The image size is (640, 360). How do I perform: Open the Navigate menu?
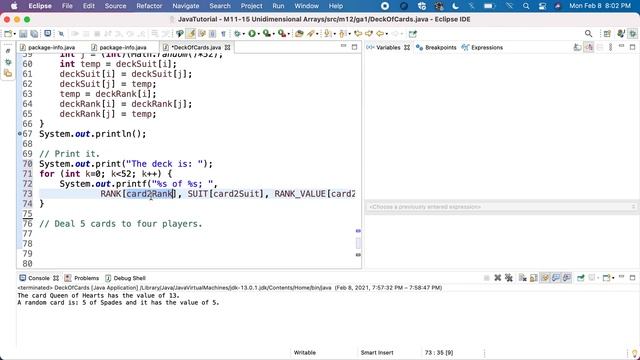186,6
